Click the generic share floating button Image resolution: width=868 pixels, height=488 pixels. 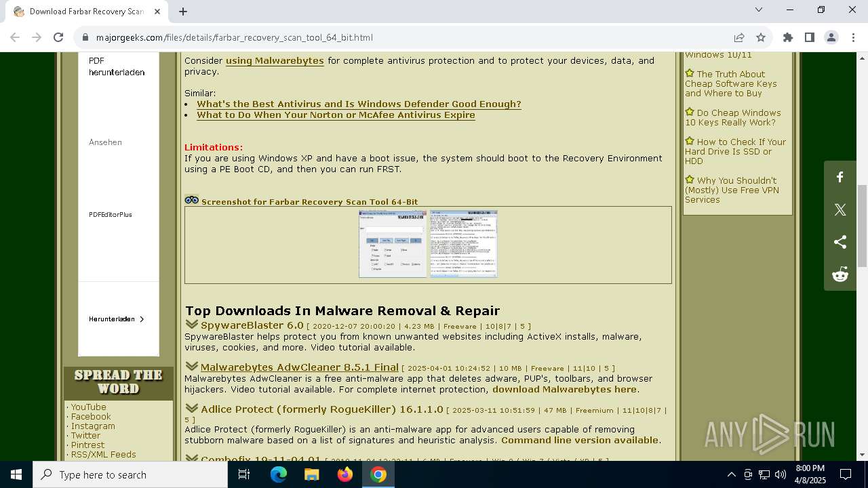(x=840, y=242)
